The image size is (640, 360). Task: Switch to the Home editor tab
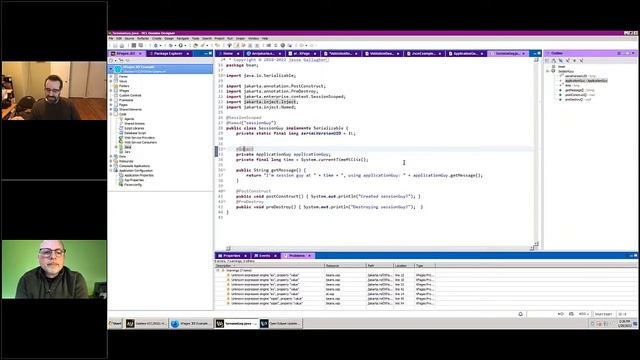click(227, 53)
